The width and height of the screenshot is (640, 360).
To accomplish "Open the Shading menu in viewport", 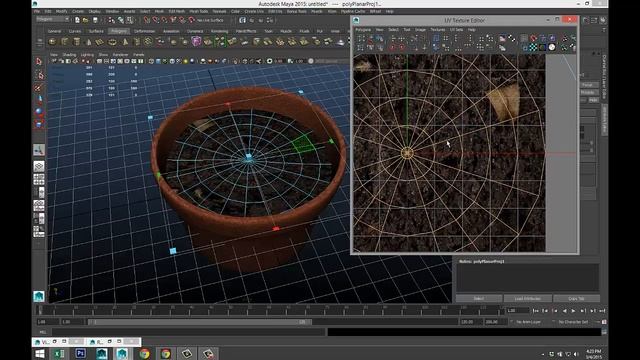I will (69, 54).
